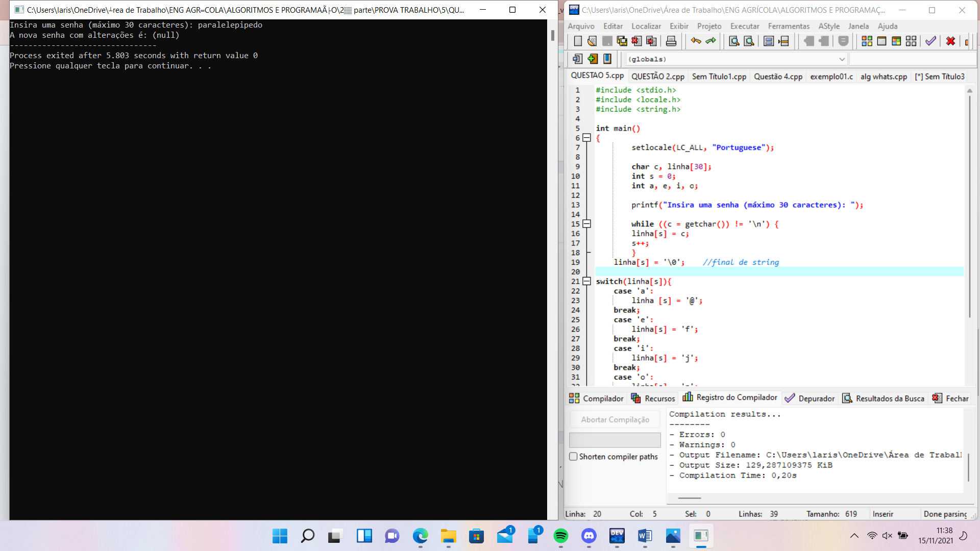Switch to the Questão 4.cpp tab

(778, 77)
